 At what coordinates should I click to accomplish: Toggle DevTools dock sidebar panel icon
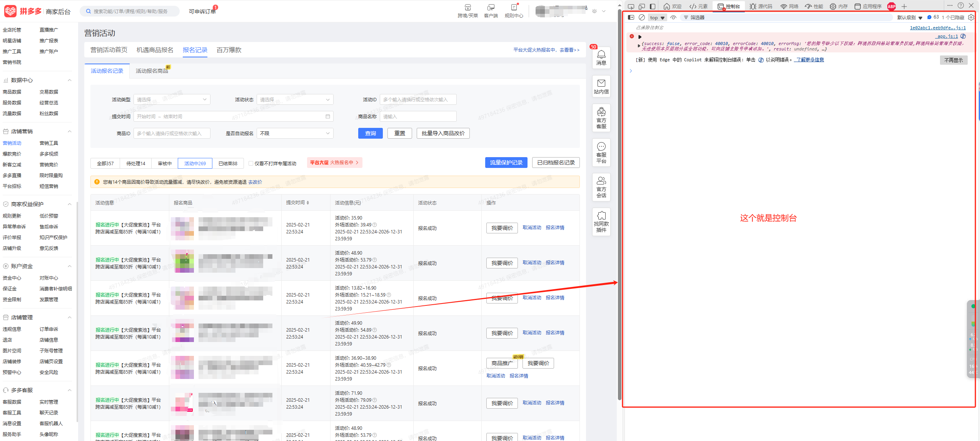653,7
